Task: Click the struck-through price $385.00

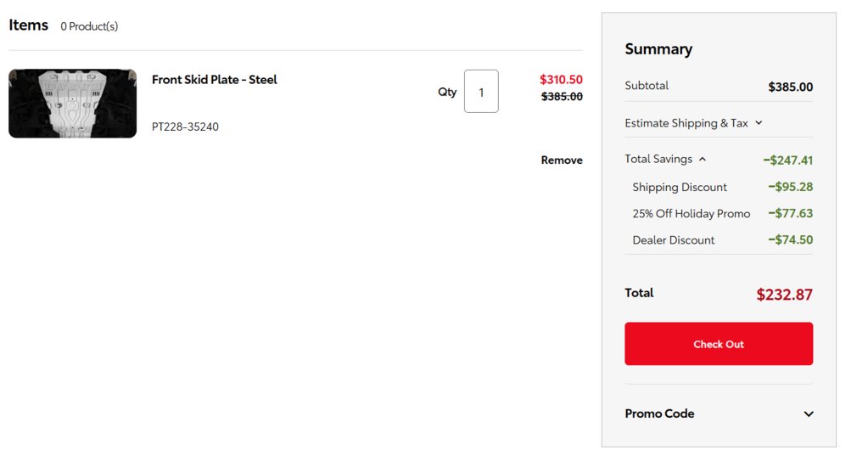Action: (x=562, y=97)
